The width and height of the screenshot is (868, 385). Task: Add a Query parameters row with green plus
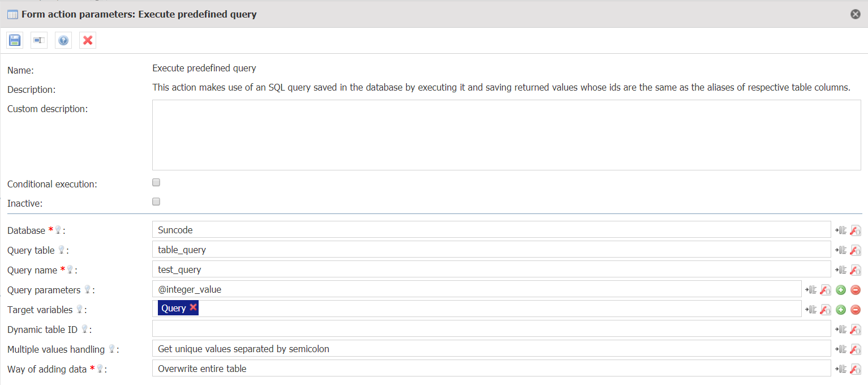tap(841, 290)
